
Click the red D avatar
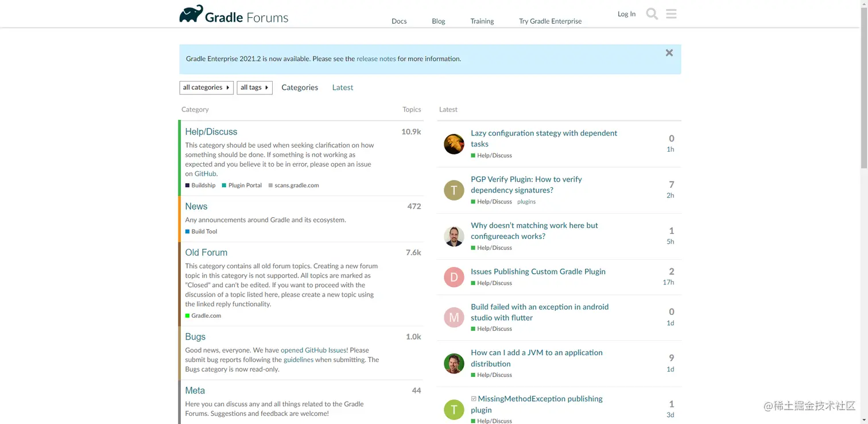(x=454, y=277)
